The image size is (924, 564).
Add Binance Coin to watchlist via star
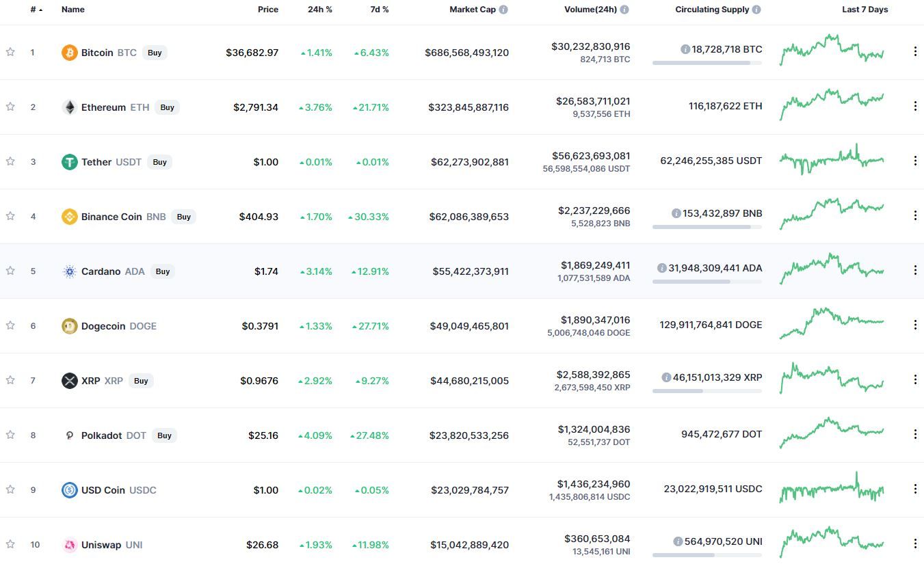10,216
